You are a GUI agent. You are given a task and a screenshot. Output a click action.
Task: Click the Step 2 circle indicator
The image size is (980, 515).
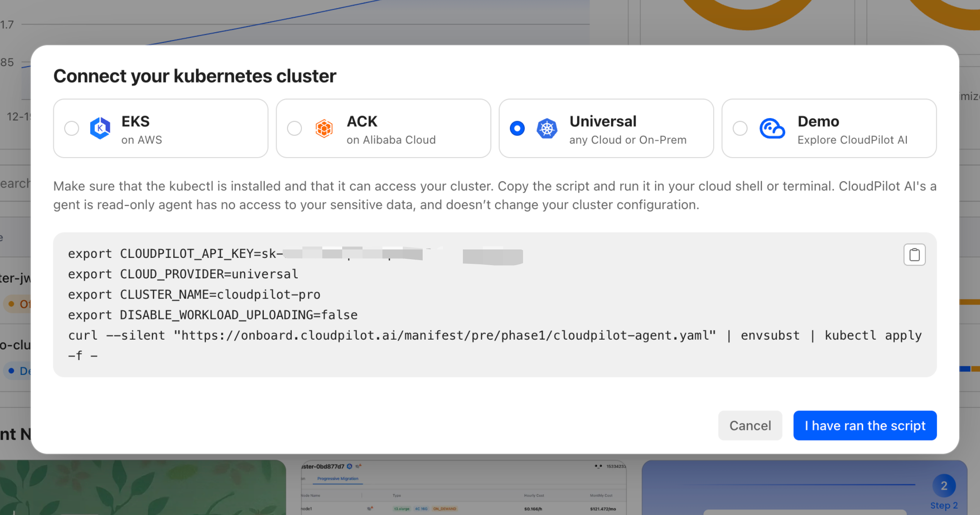[944, 486]
